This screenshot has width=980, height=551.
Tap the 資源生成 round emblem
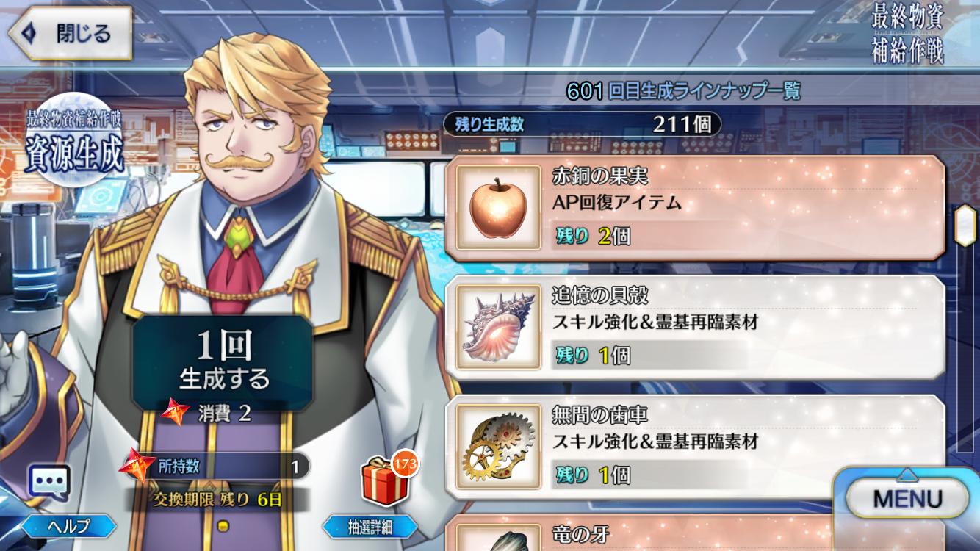pyautogui.click(x=73, y=140)
